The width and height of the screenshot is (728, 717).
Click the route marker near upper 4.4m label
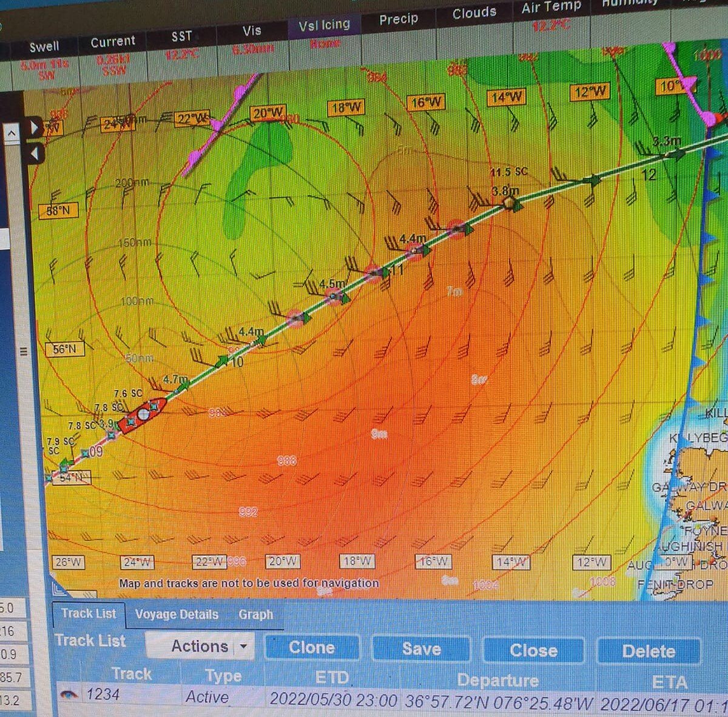click(x=416, y=251)
